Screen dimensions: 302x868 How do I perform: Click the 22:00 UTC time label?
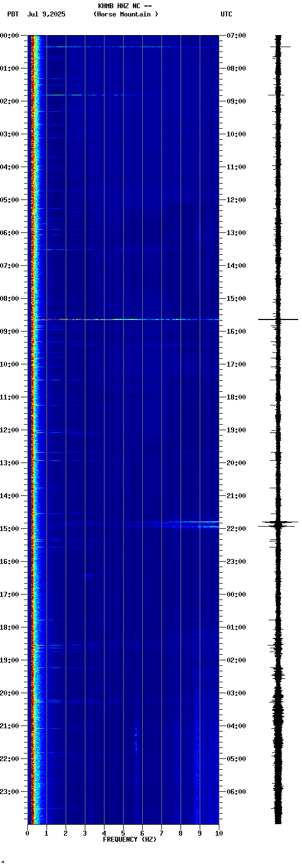(236, 529)
